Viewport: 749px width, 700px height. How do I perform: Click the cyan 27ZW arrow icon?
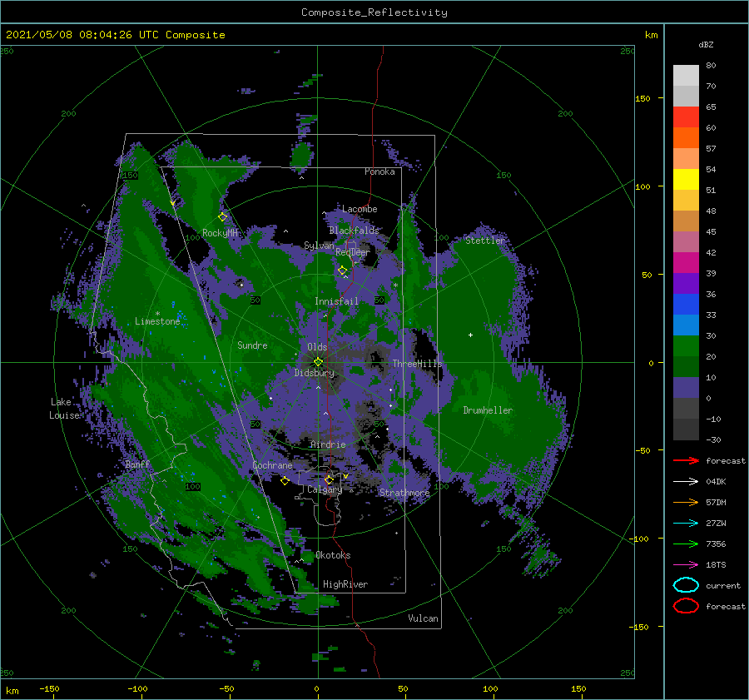click(686, 524)
